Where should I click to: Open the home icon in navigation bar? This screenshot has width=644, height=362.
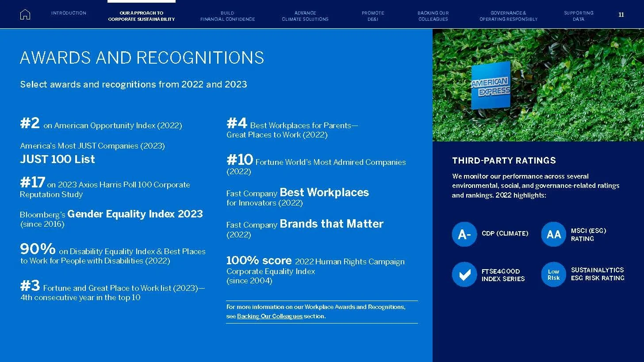click(x=25, y=15)
